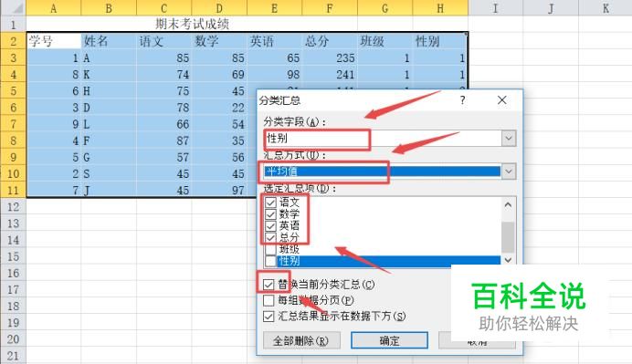This screenshot has height=364, width=632.
Task: Click the dialog help question mark icon
Action: (462, 100)
